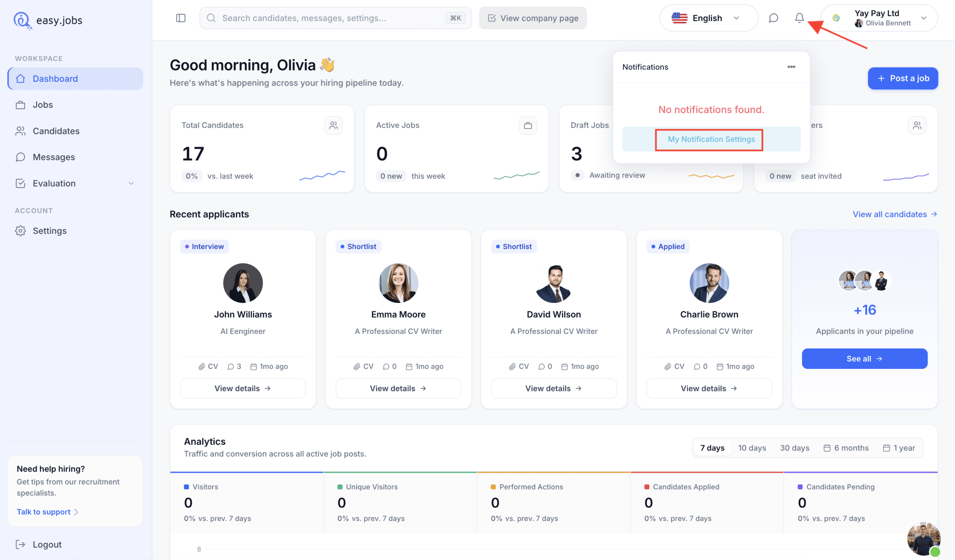Screen dimensions: 955x560
Task: Click the Draft Jobs count 3
Action: 576,153
